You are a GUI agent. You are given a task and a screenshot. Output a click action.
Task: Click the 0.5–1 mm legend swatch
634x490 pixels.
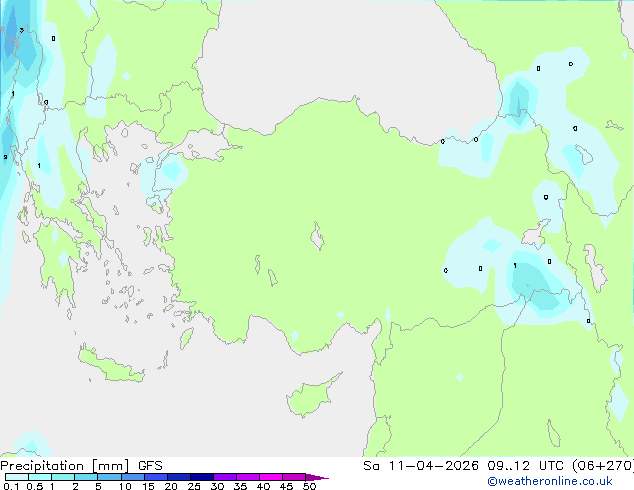pos(40,477)
